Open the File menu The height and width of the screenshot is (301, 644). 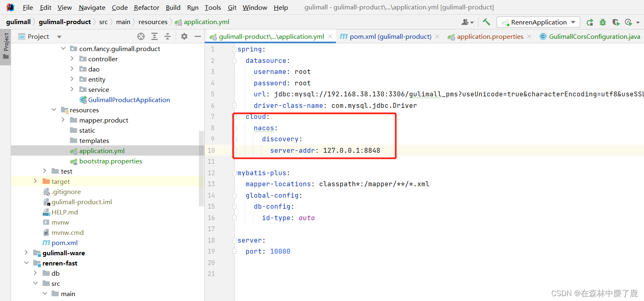click(x=28, y=7)
